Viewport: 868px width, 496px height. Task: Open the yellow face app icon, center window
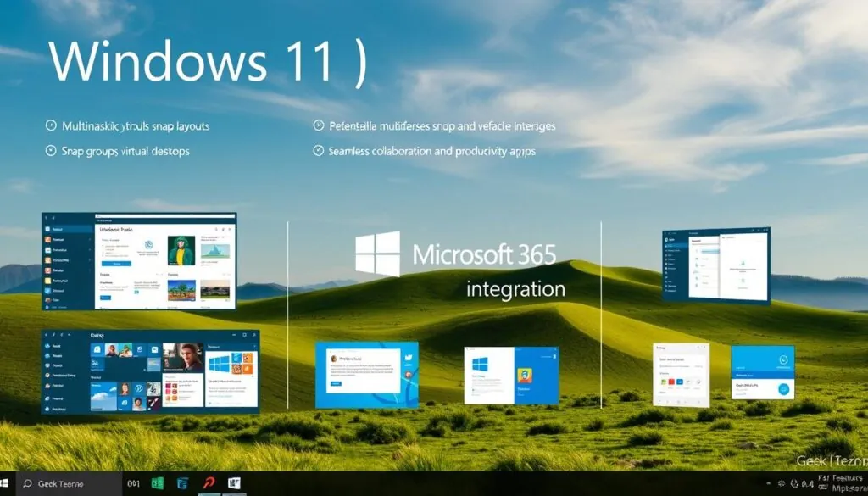pos(525,376)
